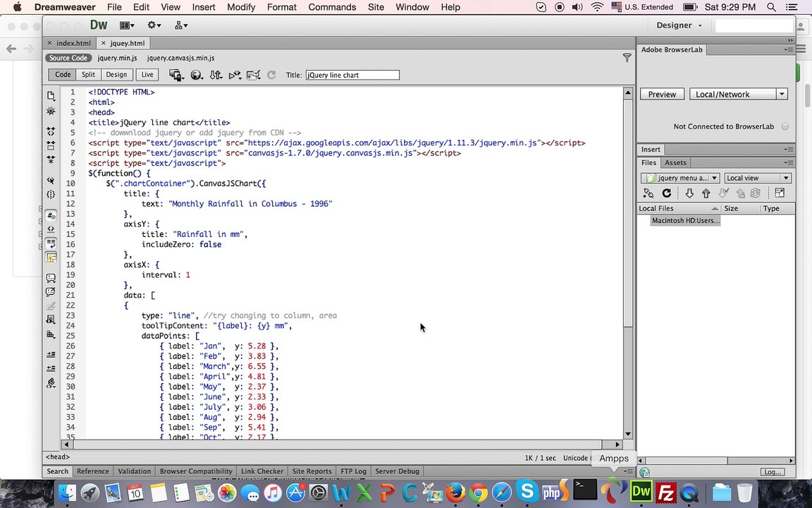This screenshot has height=508, width=812.
Task: Open the Multiscreen preview icon
Action: (x=177, y=75)
